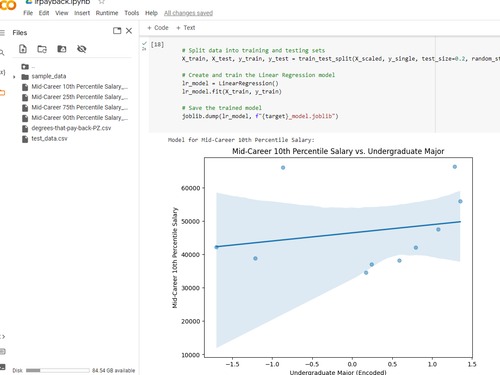The image size is (500, 375).
Task: Add a new Text cell
Action: 186,28
